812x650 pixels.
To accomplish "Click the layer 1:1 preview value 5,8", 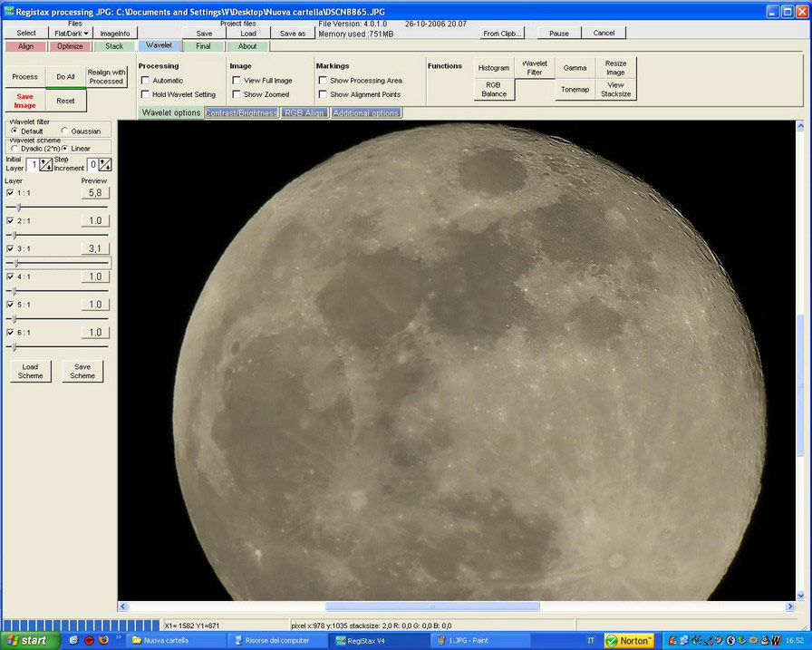I will coord(95,193).
